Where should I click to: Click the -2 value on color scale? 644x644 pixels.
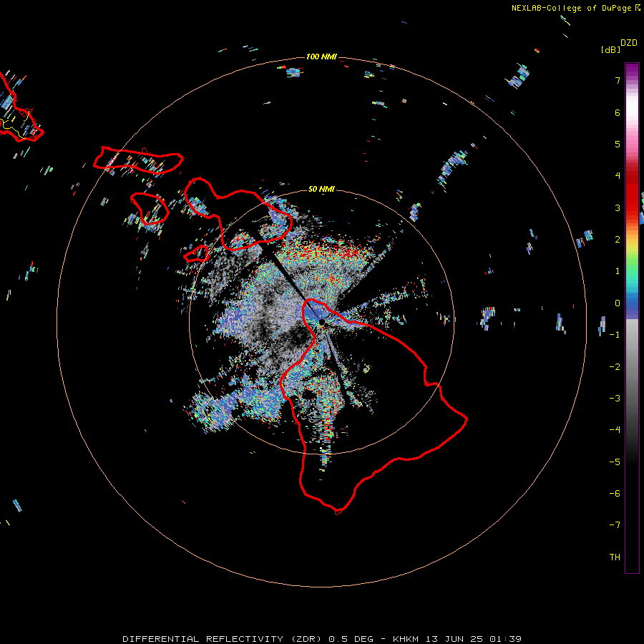[615, 367]
